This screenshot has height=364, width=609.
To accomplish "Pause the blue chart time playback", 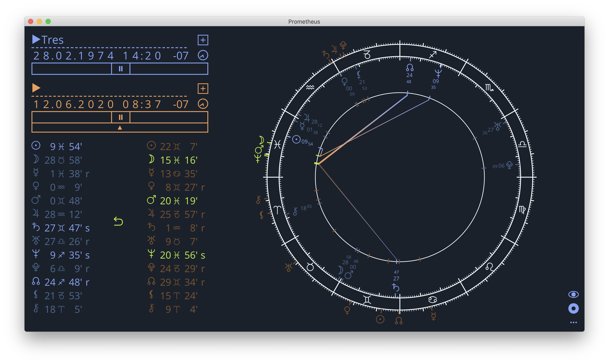I will point(121,69).
